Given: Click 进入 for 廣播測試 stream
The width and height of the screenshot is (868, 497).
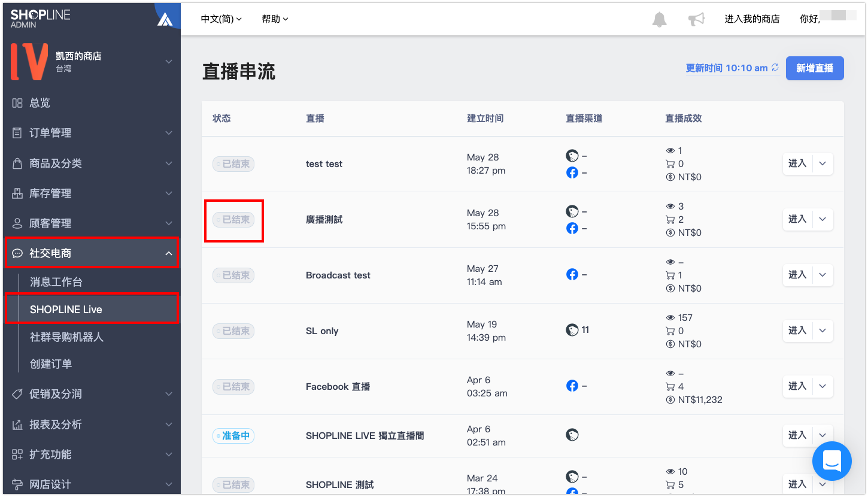Looking at the screenshot, I should click(797, 219).
